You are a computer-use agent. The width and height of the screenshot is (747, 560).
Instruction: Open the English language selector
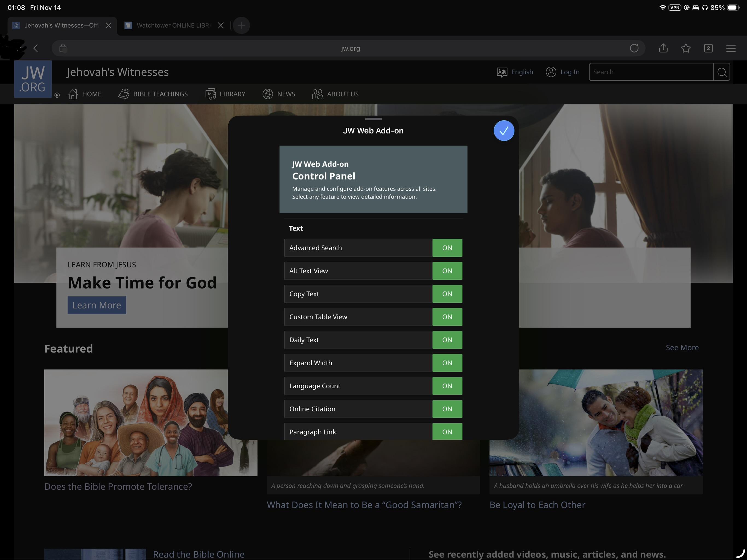pos(515,72)
